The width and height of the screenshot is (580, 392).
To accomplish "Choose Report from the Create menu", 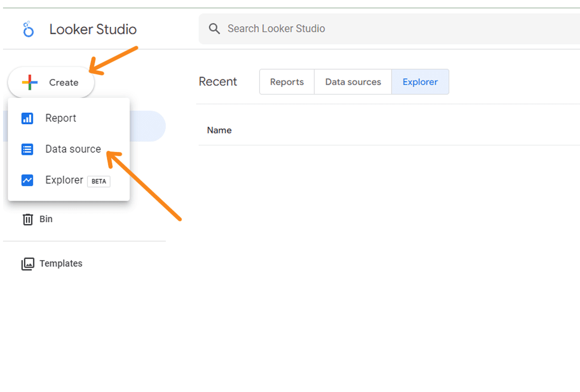I will coord(69,118).
